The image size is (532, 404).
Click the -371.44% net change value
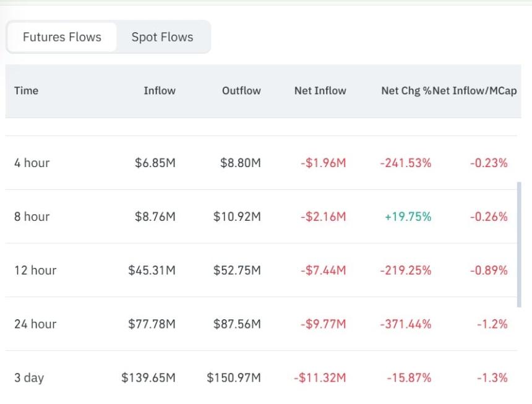point(406,324)
